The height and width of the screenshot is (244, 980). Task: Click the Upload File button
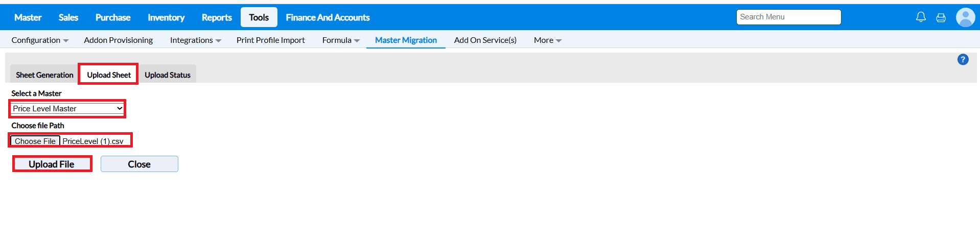coord(52,164)
